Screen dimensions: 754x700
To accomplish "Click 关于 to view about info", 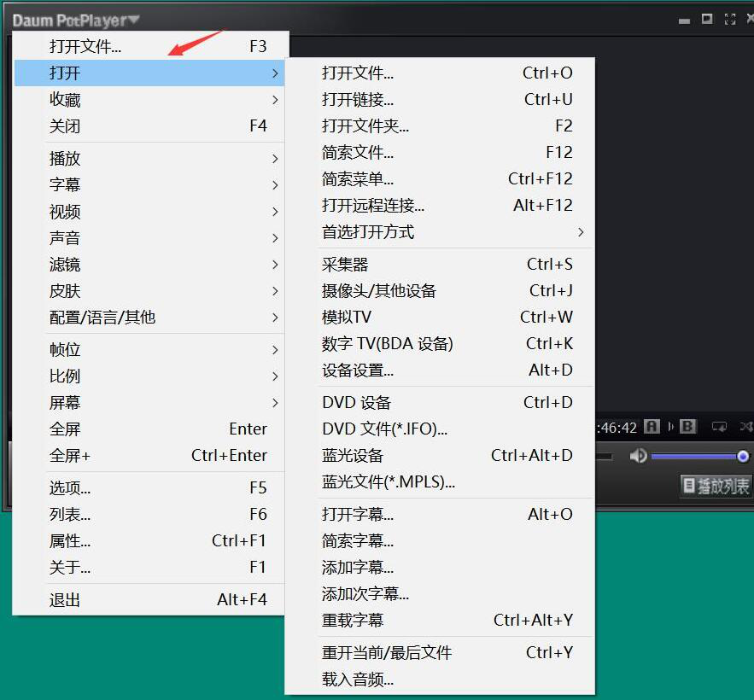I will coord(66,568).
